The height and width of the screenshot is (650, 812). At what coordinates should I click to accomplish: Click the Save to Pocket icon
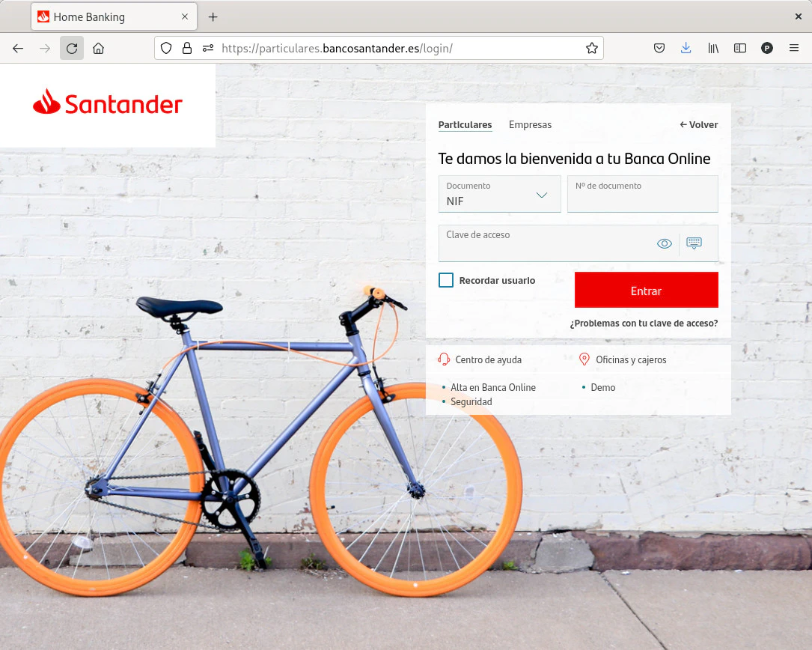[x=659, y=48]
